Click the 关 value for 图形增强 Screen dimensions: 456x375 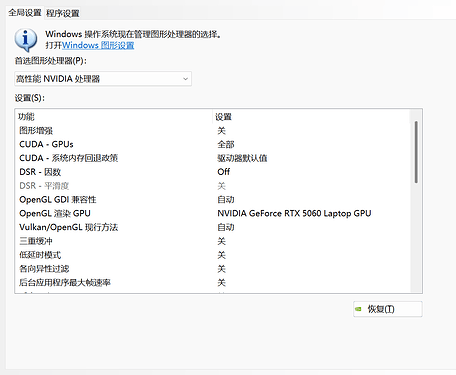(222, 131)
